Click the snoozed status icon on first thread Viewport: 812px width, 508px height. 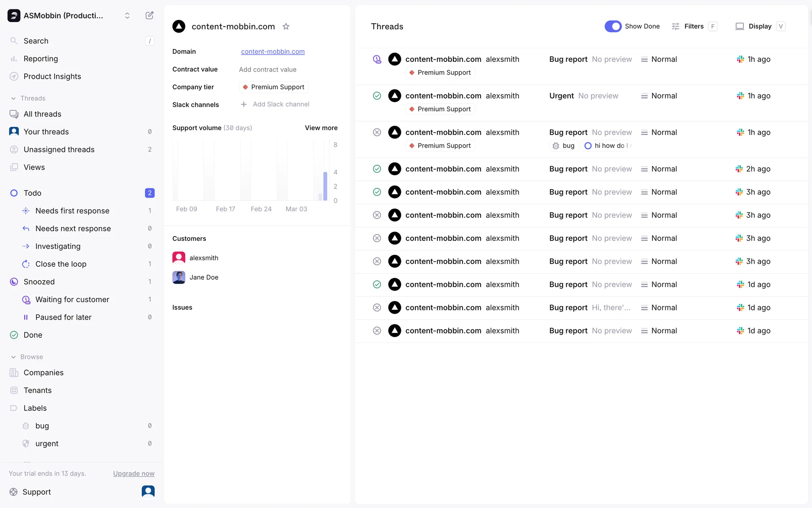[x=377, y=59]
